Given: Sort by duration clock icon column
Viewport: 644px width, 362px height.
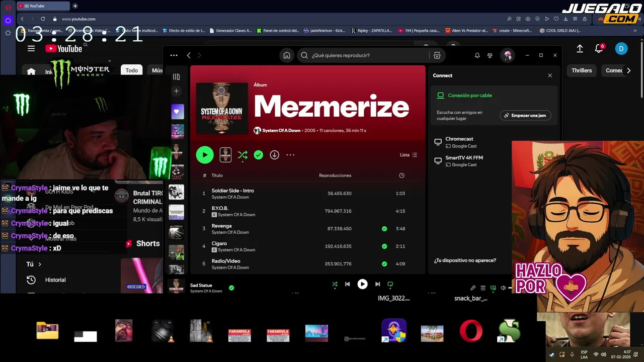Looking at the screenshot, I should point(401,175).
